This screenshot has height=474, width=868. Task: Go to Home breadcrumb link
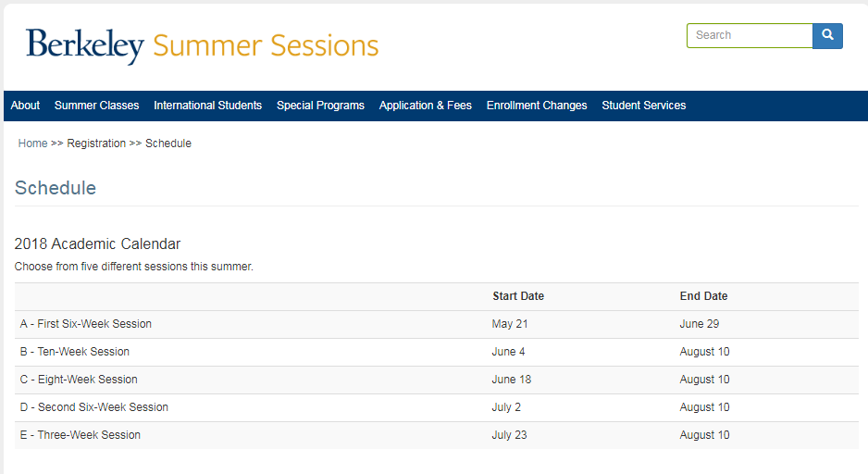click(x=32, y=143)
